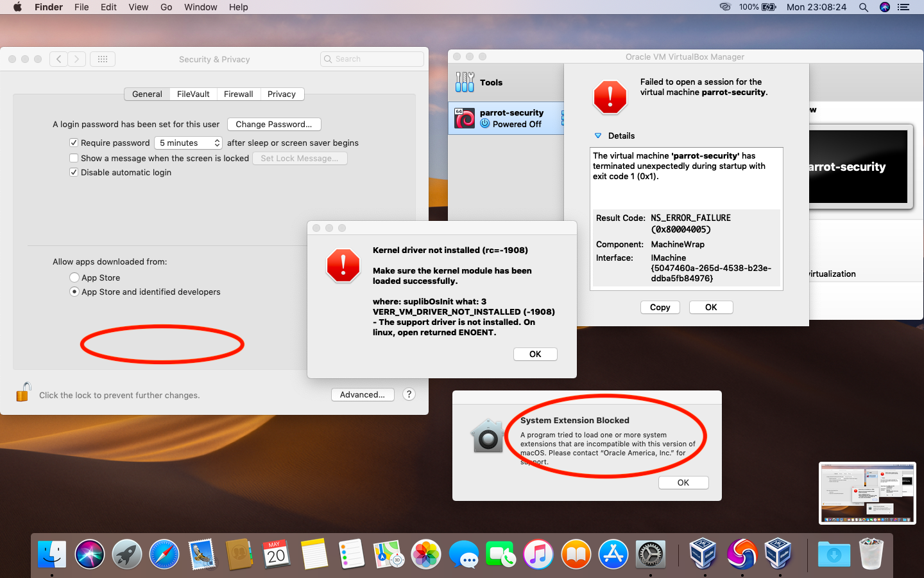
Task: Copy the VirtualBox error details
Action: click(660, 307)
